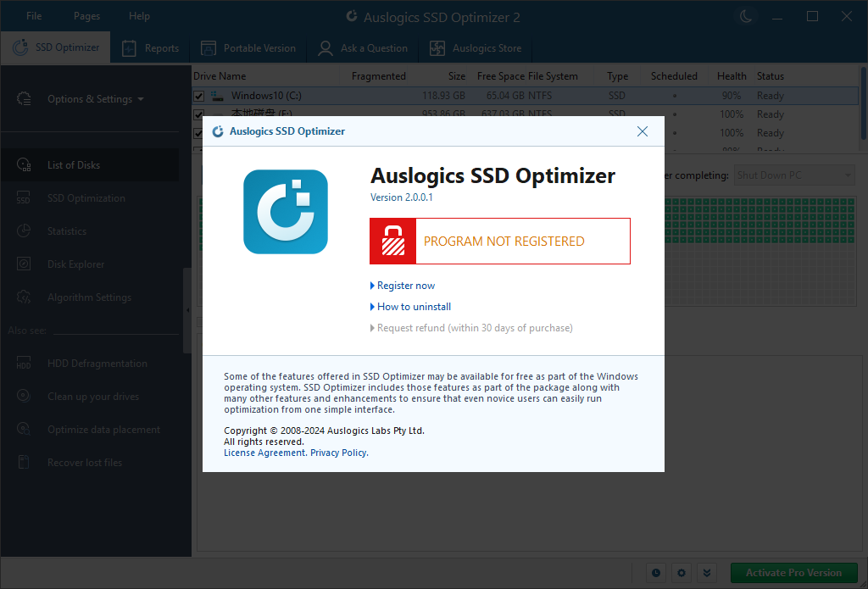Click the HDD Defragmentation icon
868x589 pixels.
24,363
